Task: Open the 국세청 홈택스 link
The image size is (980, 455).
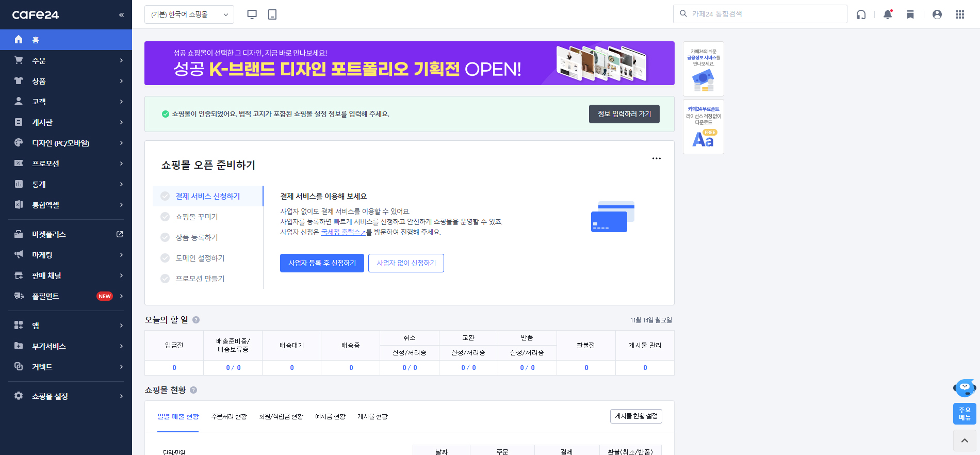Action: pos(343,232)
